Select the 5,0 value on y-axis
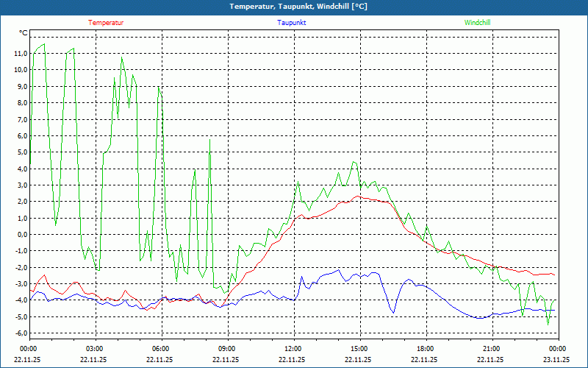 [21, 152]
